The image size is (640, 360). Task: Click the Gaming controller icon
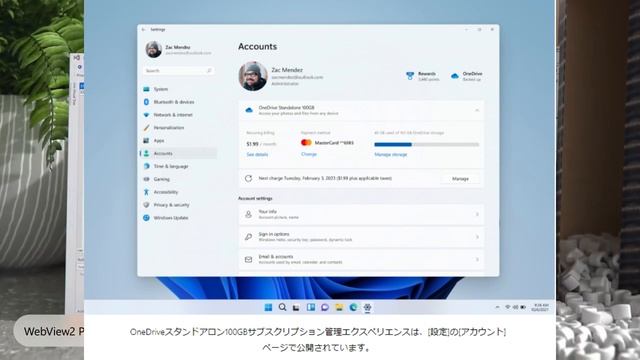click(x=146, y=179)
